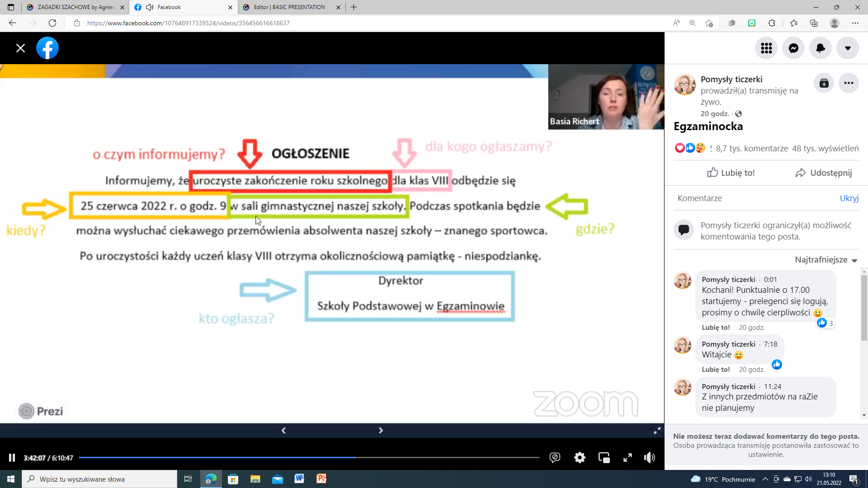Toggle picture-in-picture mini player

604,458
